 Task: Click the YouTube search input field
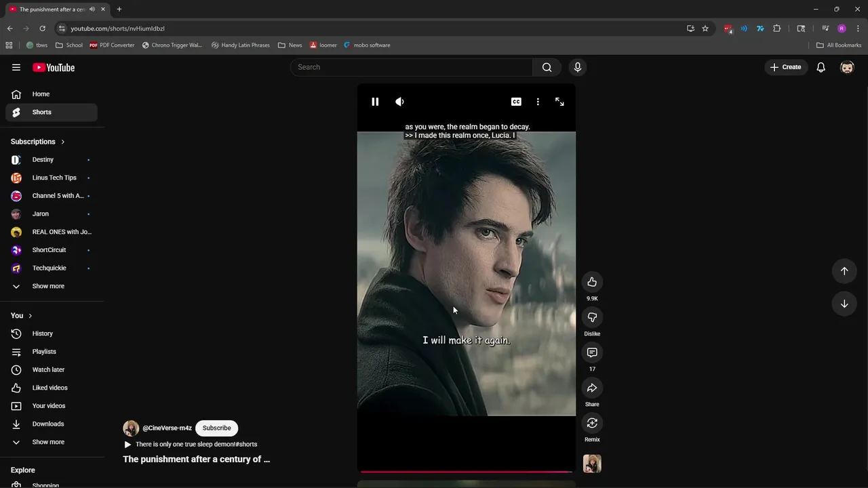(412, 67)
